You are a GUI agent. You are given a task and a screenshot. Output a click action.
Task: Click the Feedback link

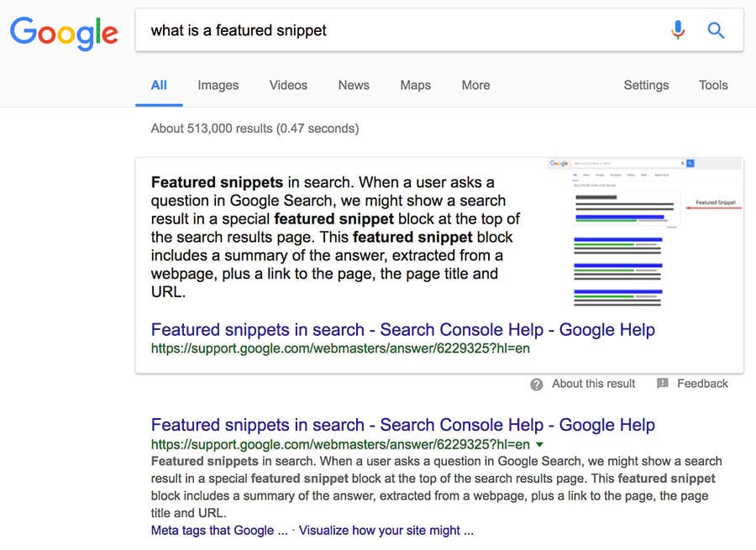click(702, 384)
